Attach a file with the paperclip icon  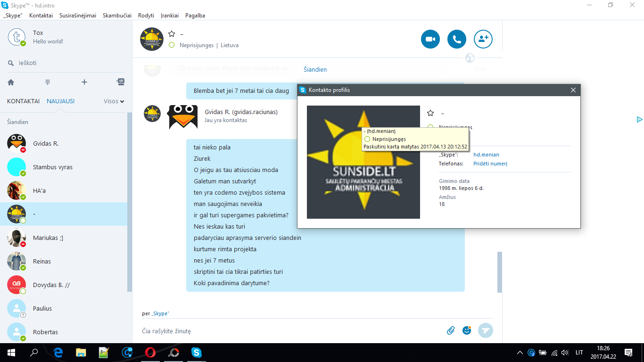click(x=451, y=330)
